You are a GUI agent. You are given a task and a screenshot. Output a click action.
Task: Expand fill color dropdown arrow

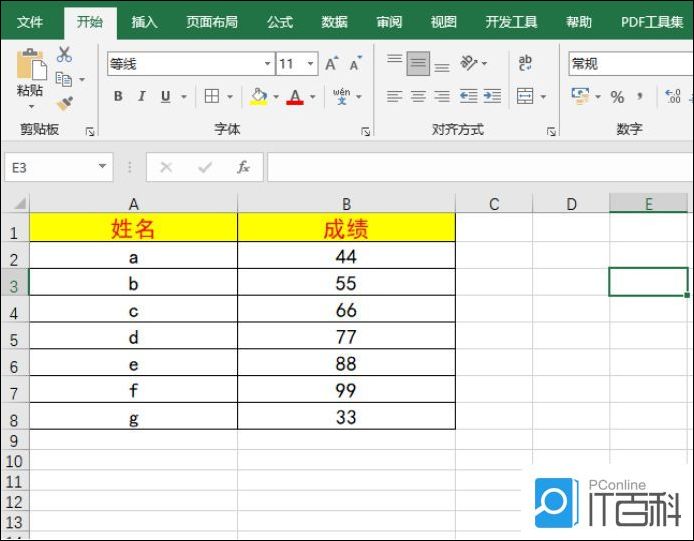pyautogui.click(x=276, y=97)
